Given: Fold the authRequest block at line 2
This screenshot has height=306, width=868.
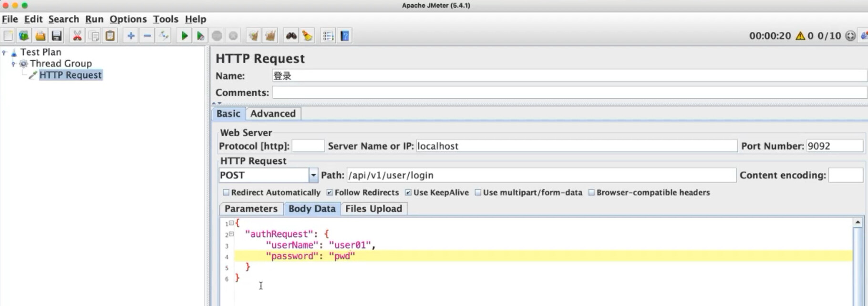Looking at the screenshot, I should (231, 234).
